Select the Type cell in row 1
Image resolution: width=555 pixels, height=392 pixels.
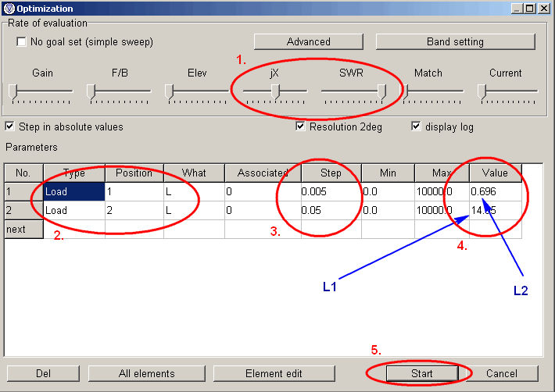pos(73,191)
